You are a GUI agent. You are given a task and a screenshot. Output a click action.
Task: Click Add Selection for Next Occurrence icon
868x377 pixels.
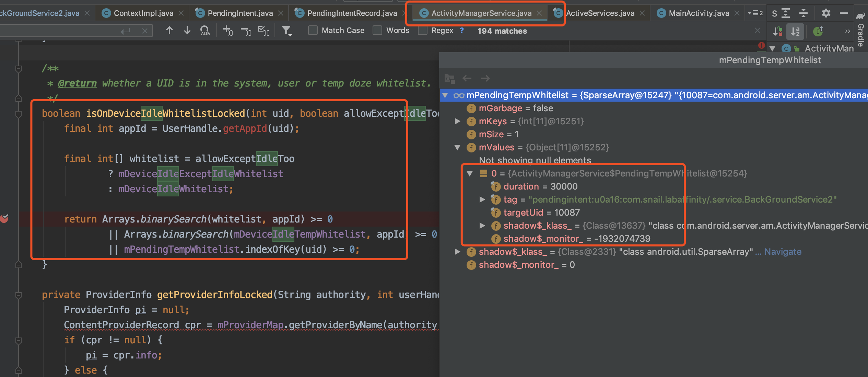click(228, 31)
